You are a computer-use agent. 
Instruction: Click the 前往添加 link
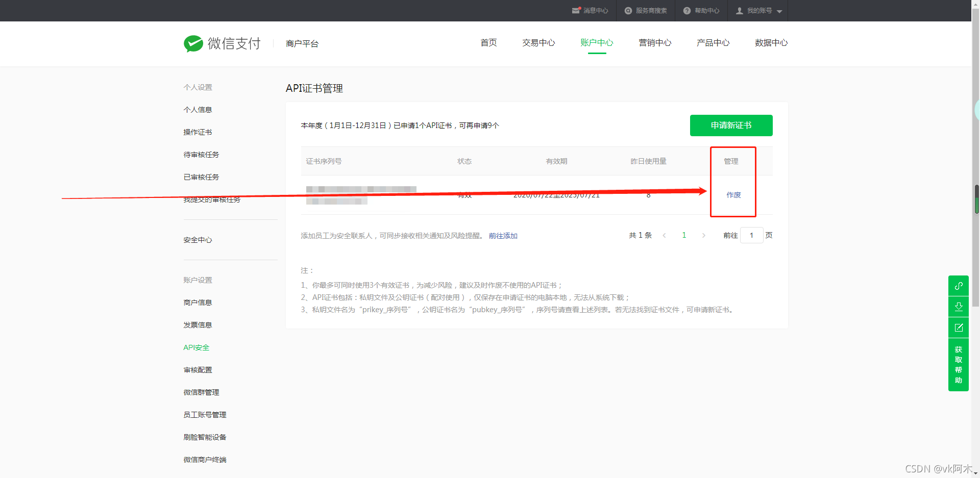coord(503,236)
